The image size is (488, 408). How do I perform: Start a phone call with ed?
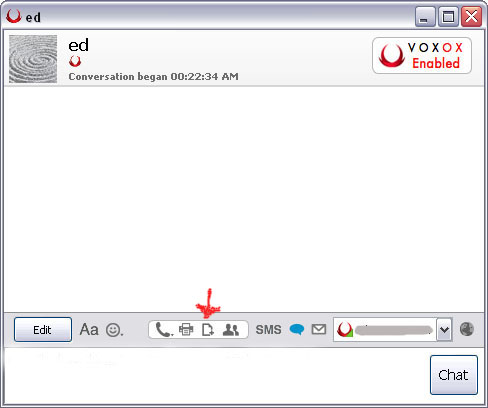coord(163,330)
